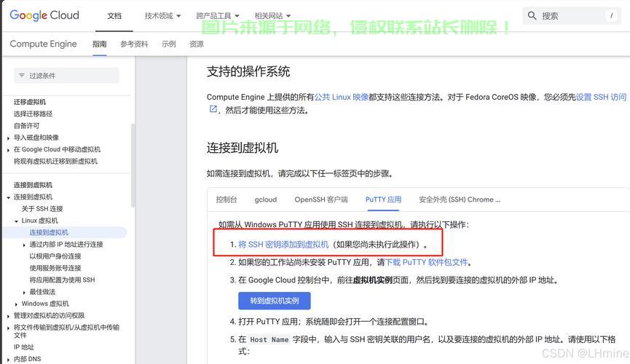Screen dimensions: 630x364
Task: Expand 导入磁盘和映像 in sidebar
Action: (9, 138)
